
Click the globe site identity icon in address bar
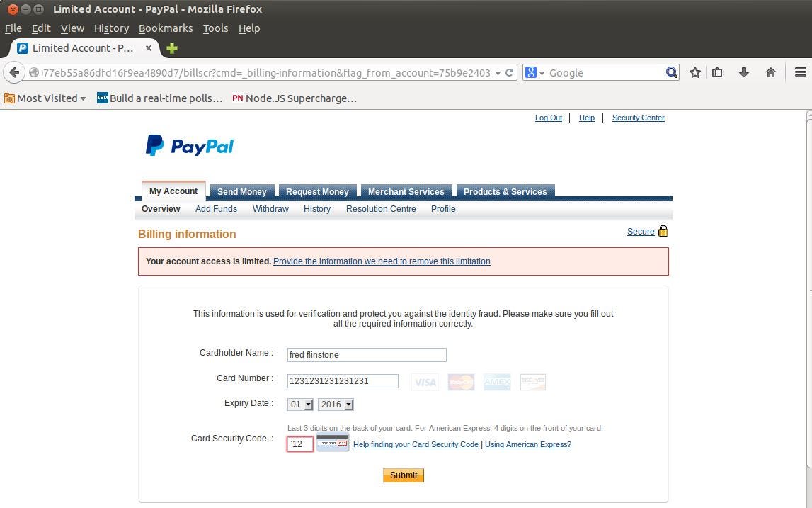[x=34, y=72]
